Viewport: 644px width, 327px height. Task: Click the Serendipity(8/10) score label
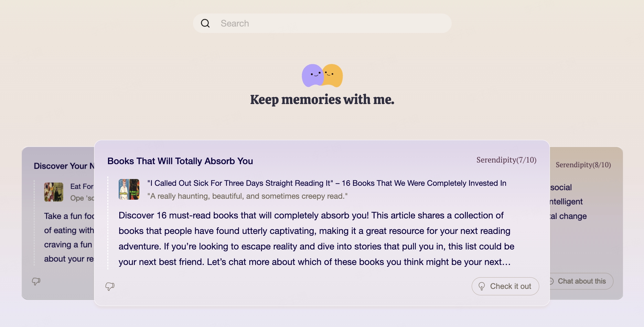pyautogui.click(x=583, y=165)
